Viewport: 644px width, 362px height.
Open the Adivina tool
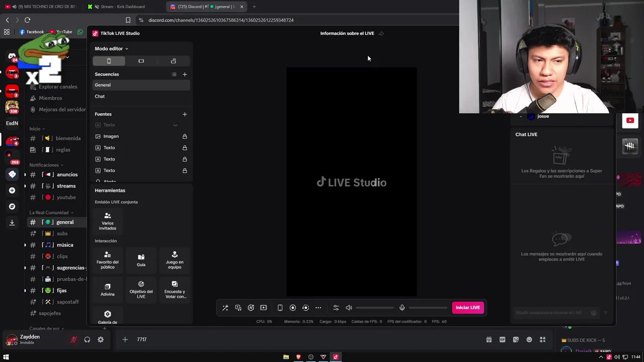pyautogui.click(x=107, y=290)
